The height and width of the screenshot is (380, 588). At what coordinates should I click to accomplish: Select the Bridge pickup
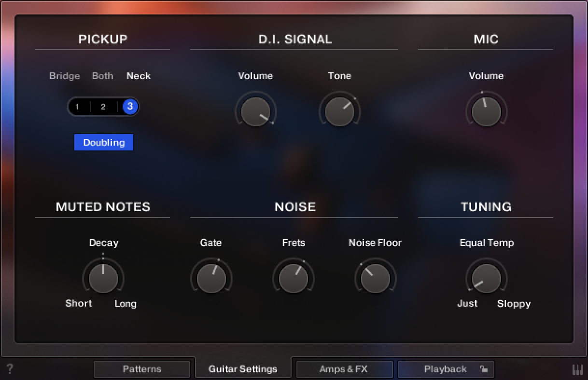pyautogui.click(x=65, y=76)
